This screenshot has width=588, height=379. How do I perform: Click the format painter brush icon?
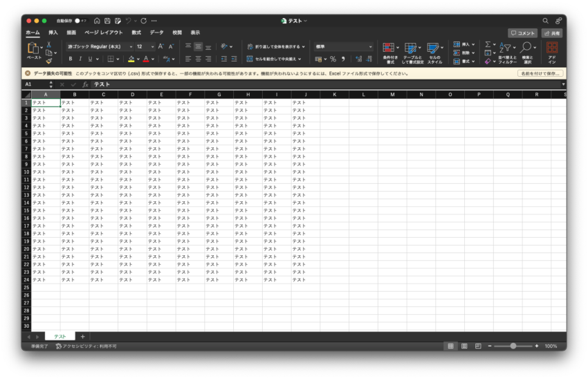[49, 61]
